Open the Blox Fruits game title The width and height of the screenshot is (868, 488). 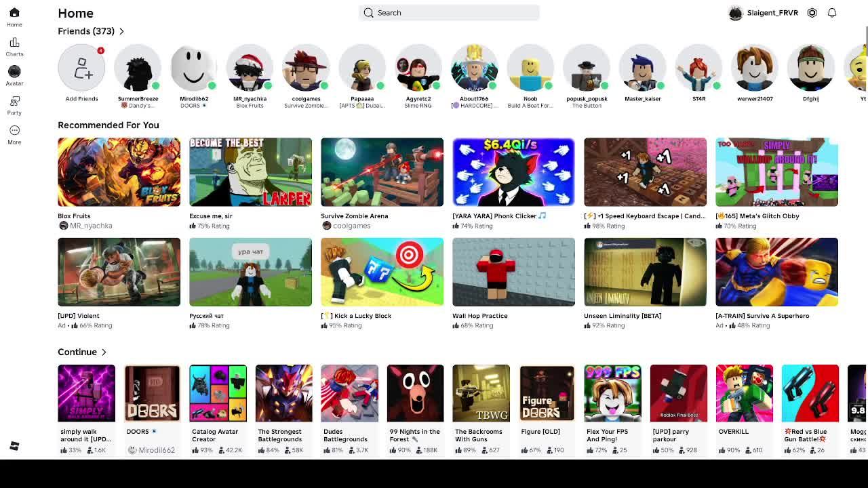74,216
